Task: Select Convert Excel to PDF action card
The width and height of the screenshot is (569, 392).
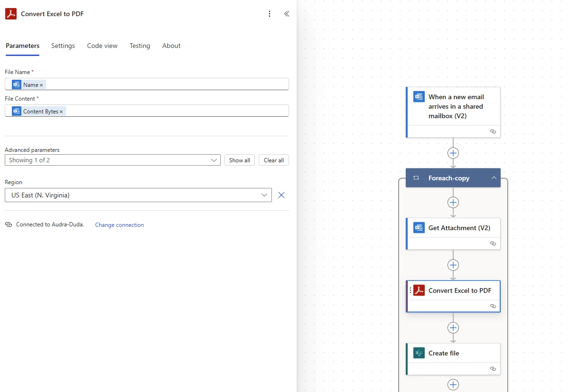Action: coord(453,296)
